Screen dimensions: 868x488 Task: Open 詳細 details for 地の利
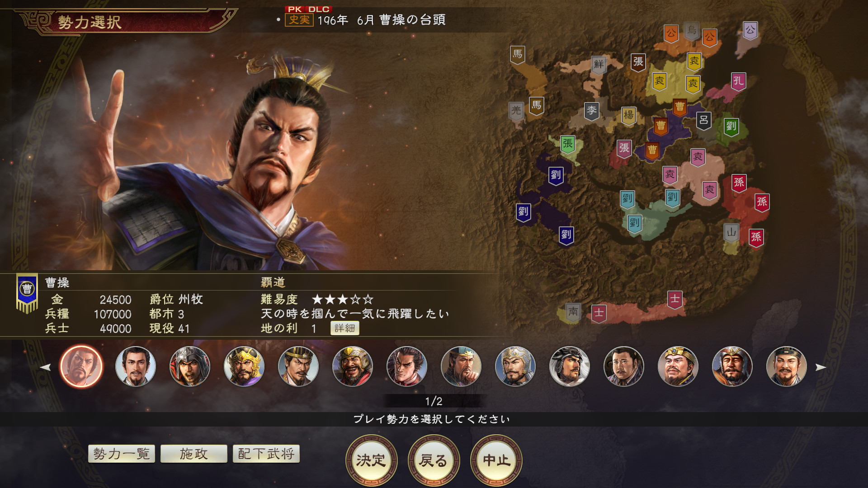click(345, 328)
